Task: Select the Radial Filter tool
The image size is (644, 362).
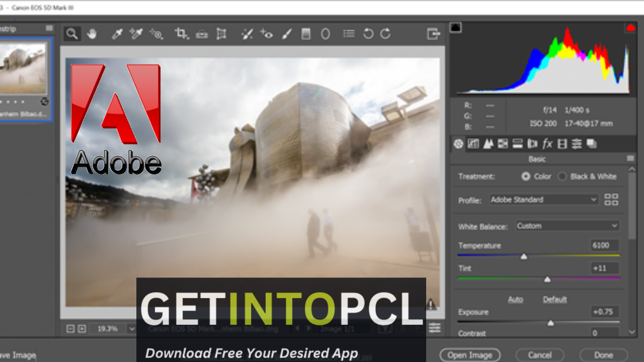Action: 326,34
